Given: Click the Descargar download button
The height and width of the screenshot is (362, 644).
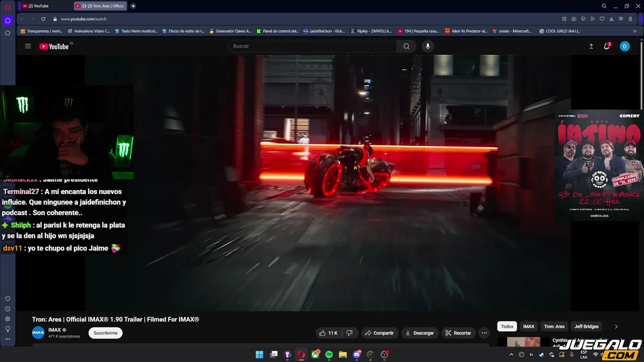Looking at the screenshot, I should [x=420, y=333].
